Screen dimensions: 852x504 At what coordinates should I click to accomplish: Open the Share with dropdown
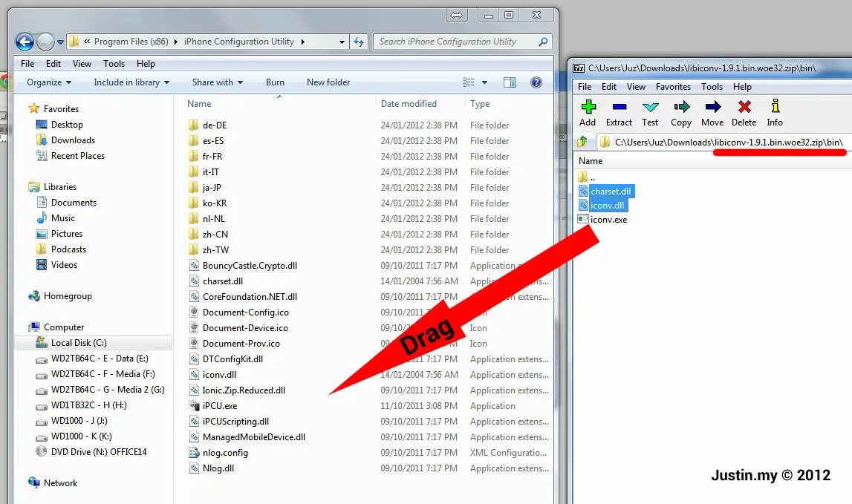218,82
